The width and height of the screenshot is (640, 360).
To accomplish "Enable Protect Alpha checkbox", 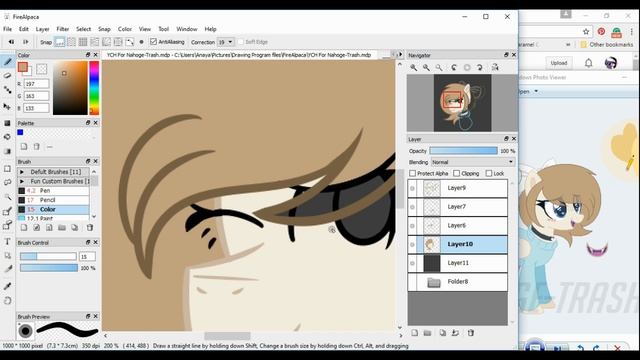I will (413, 173).
